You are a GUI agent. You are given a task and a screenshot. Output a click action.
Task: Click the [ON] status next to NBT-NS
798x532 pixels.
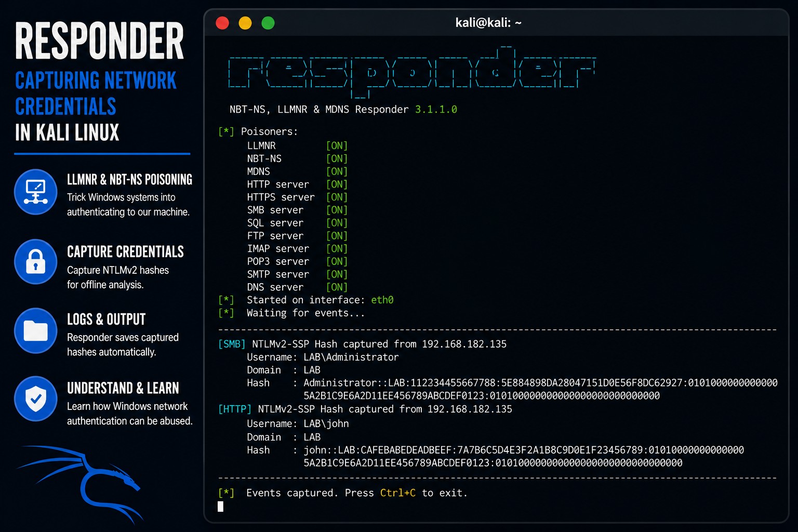[337, 159]
